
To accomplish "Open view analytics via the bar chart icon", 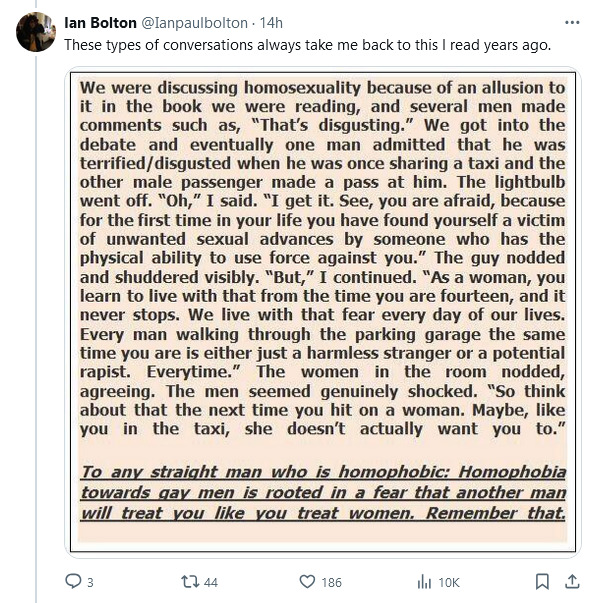I will [x=424, y=582].
